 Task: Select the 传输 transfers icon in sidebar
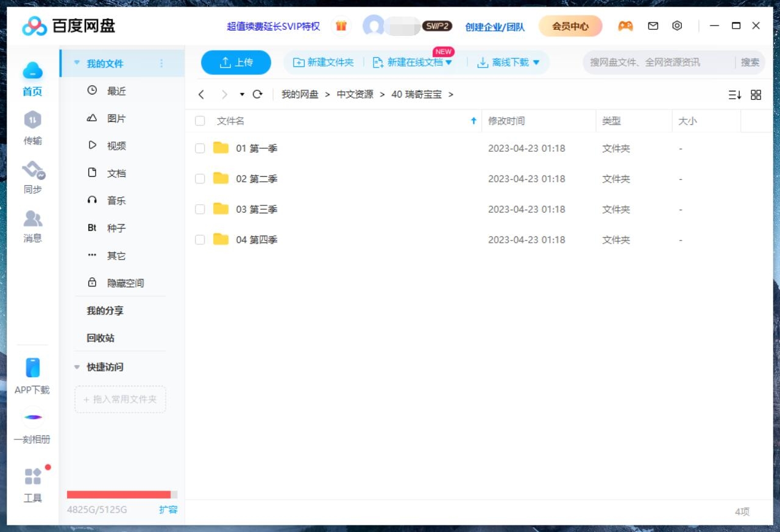(33, 128)
